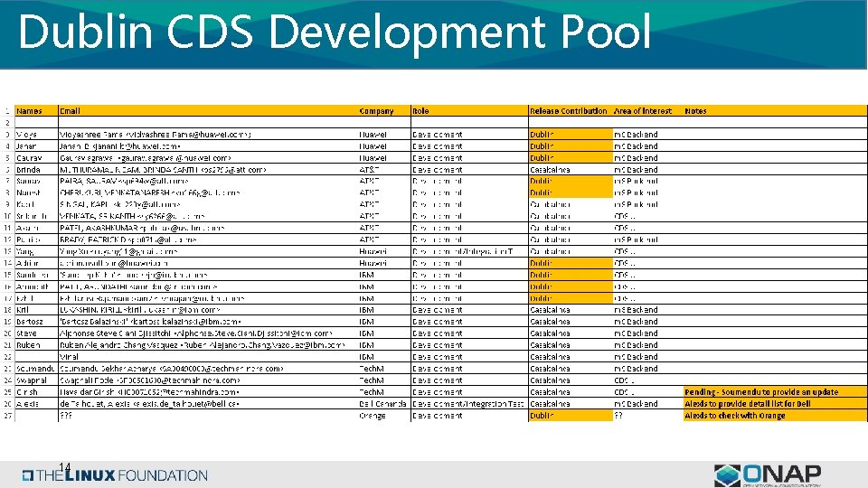Click the name cell 'Bartosz'
The width and height of the screenshot is (868, 488).
click(29, 322)
